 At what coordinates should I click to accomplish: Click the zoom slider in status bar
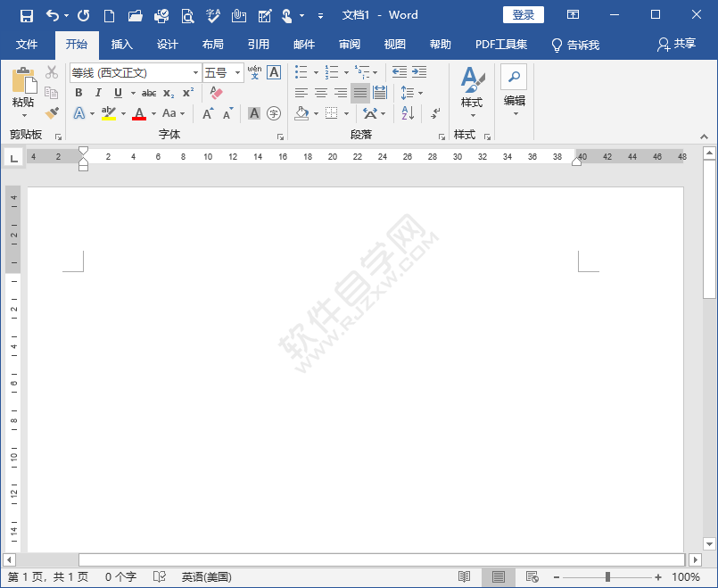[x=607, y=577]
